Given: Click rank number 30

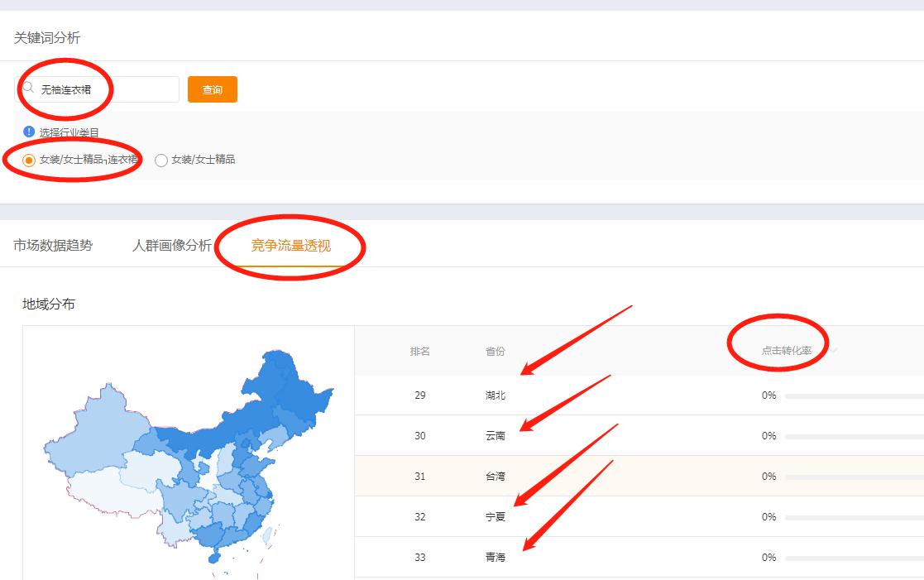Looking at the screenshot, I should (x=419, y=435).
